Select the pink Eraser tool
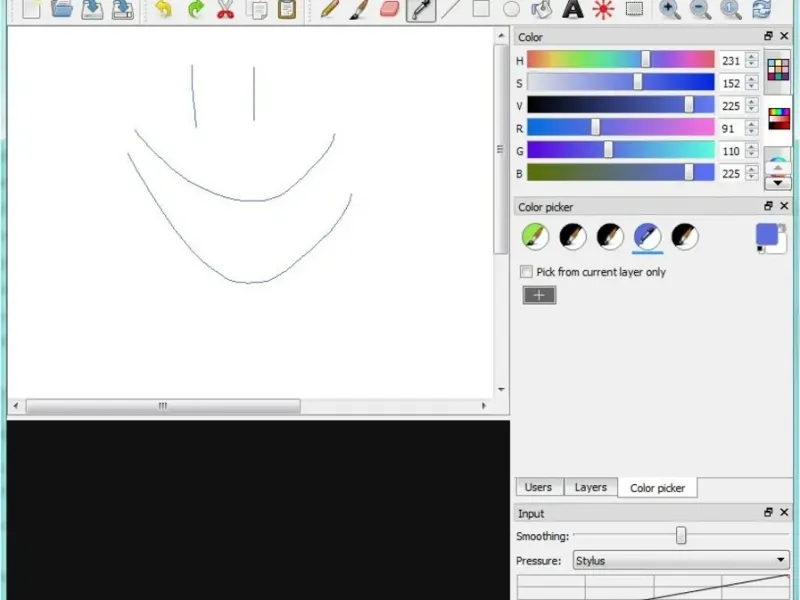 coord(390,9)
